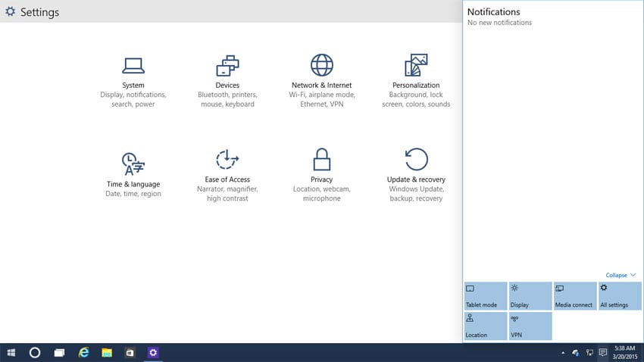Screen dimensions: 644x362
Task: Toggle the VPN quick action tile
Action: tap(530, 326)
